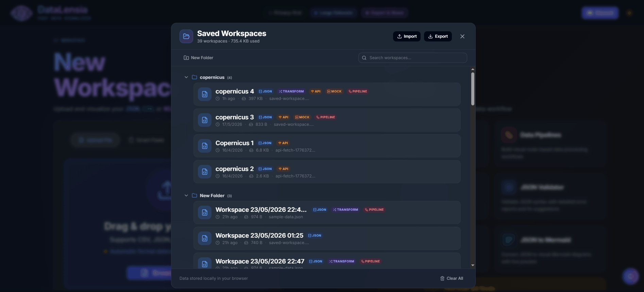Click file icon of Workspace 23/05/2026 22:4... row
The width and height of the screenshot is (644, 292).
point(205,212)
